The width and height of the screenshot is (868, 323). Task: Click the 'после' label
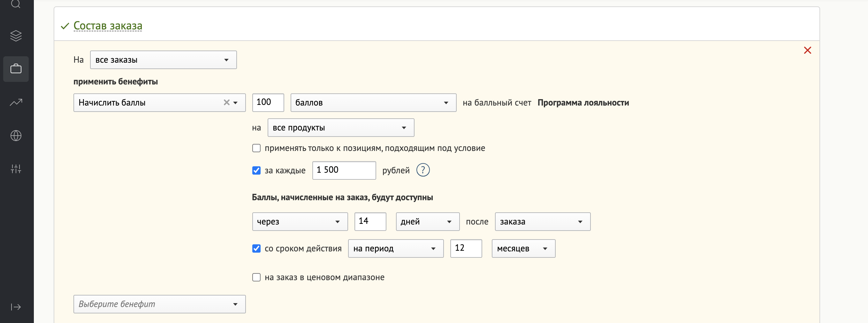pyautogui.click(x=477, y=222)
